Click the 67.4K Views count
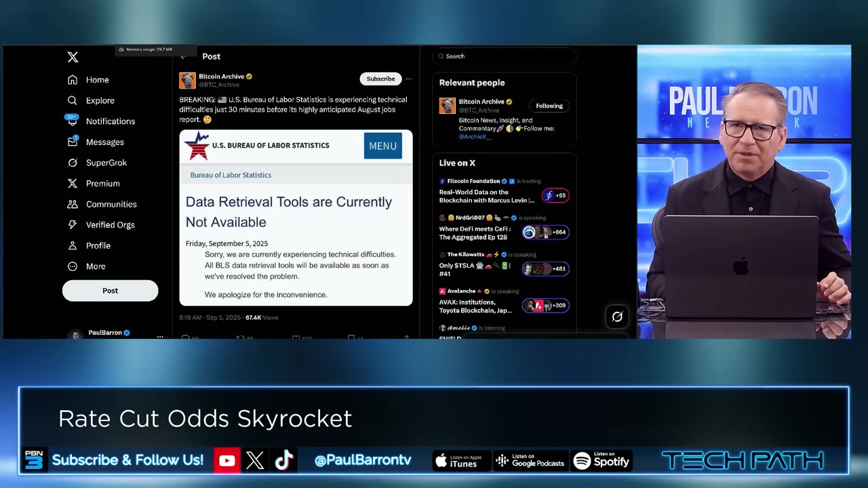Screen dimensions: 868x488 262,317
